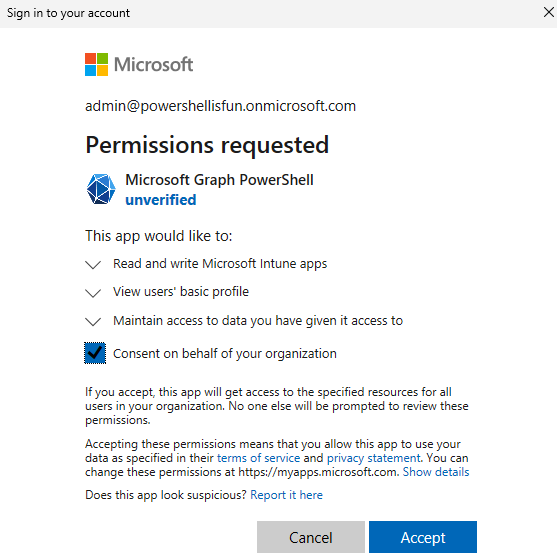This screenshot has width=557, height=558.
Task: Click the https://myapps.microsoft.com URL text
Action: [317, 472]
